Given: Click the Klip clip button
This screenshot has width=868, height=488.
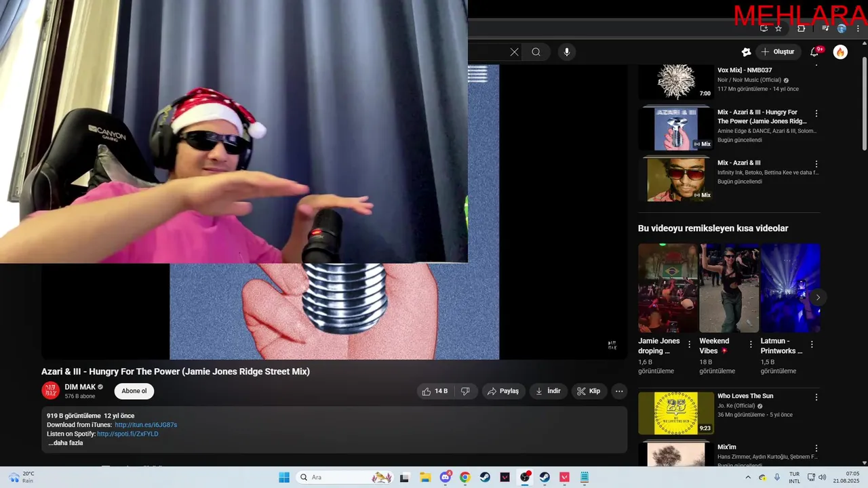Looking at the screenshot, I should pos(589,391).
